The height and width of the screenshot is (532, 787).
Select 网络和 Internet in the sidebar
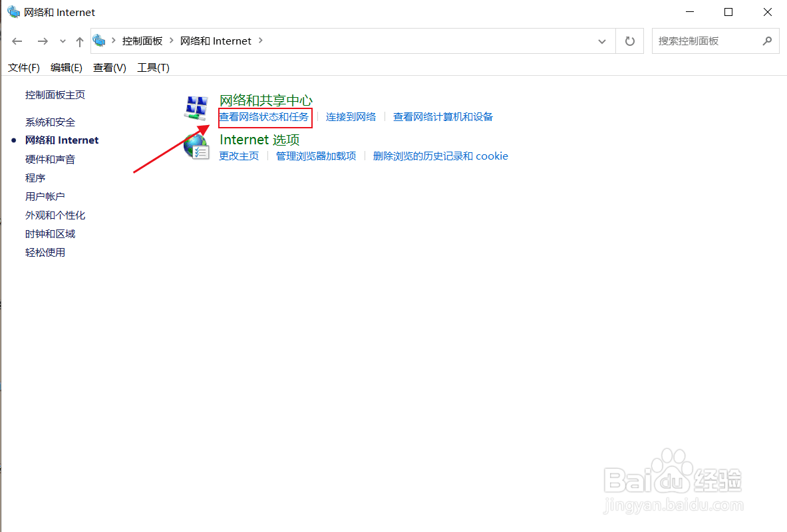tap(61, 140)
